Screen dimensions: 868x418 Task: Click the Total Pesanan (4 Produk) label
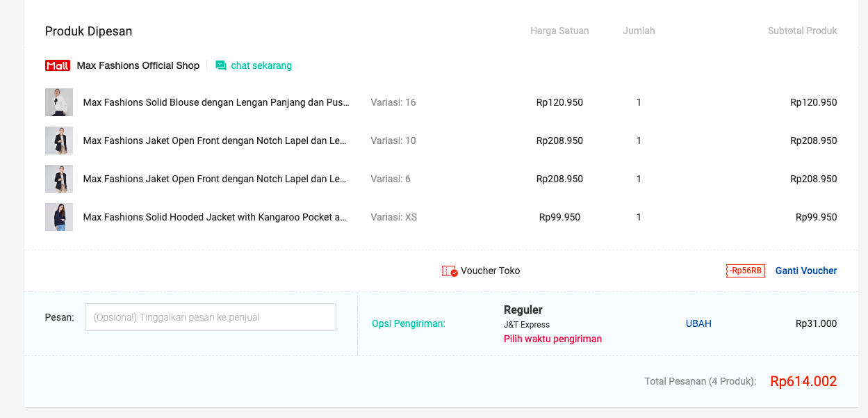701,381
